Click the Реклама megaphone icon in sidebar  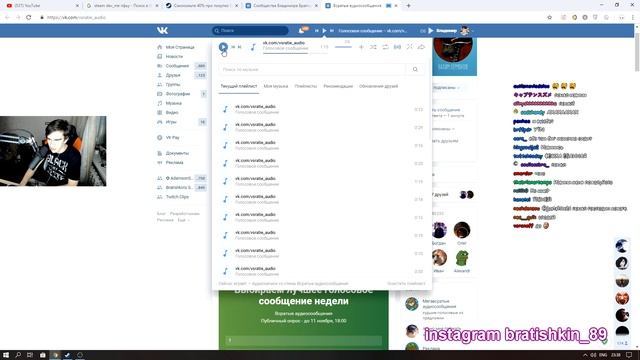tap(160, 162)
